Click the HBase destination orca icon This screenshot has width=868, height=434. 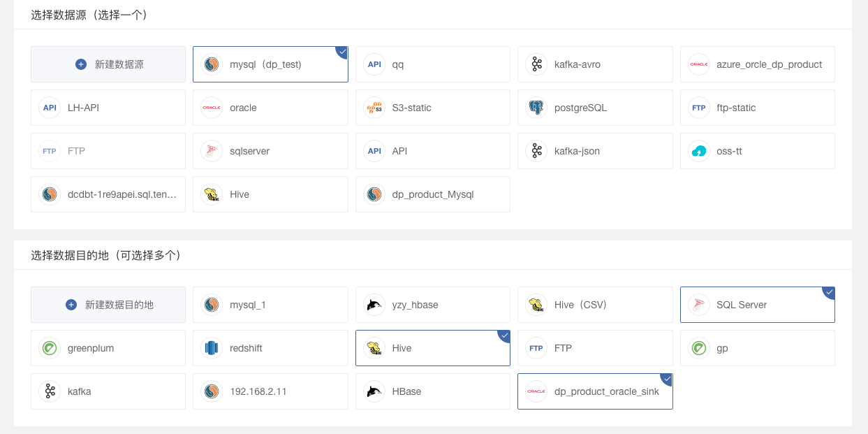click(374, 391)
